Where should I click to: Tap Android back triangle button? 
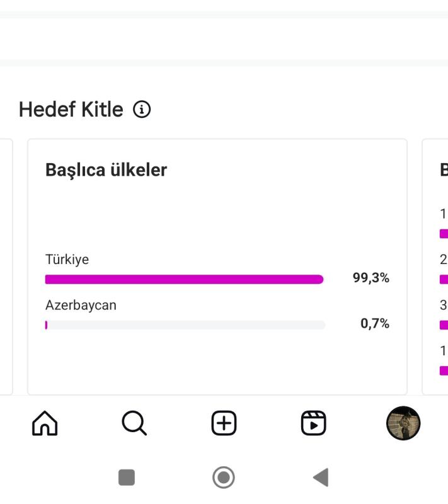[321, 478]
